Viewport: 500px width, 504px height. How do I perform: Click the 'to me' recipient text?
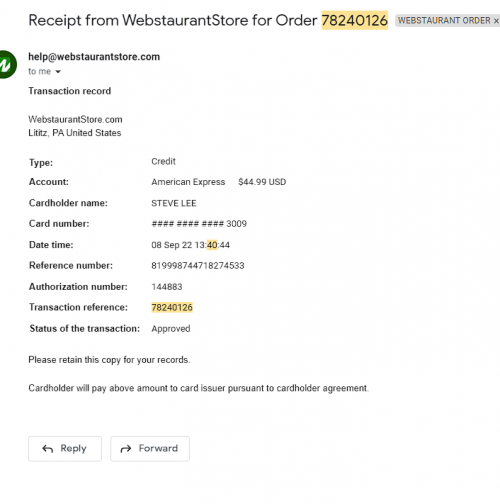point(39,72)
